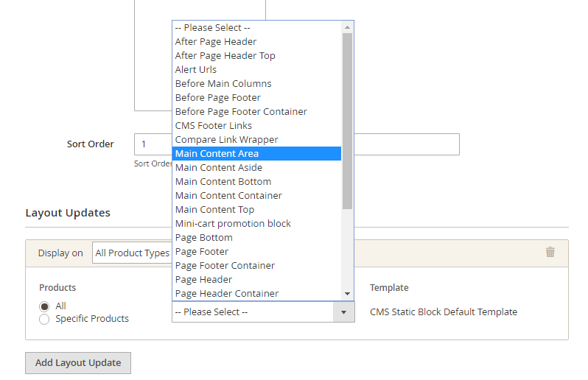Screen dimensions: 588x380
Task: Open the container Please Select dropdown arrow
Action: 343,312
